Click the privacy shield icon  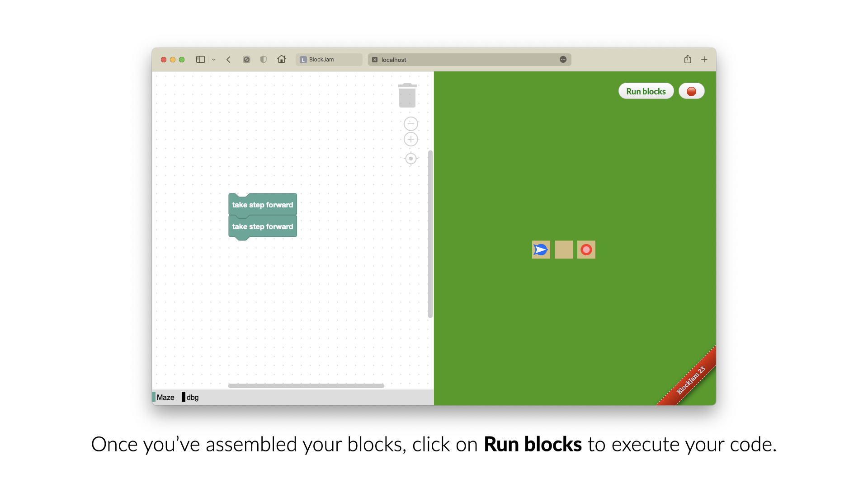click(264, 59)
